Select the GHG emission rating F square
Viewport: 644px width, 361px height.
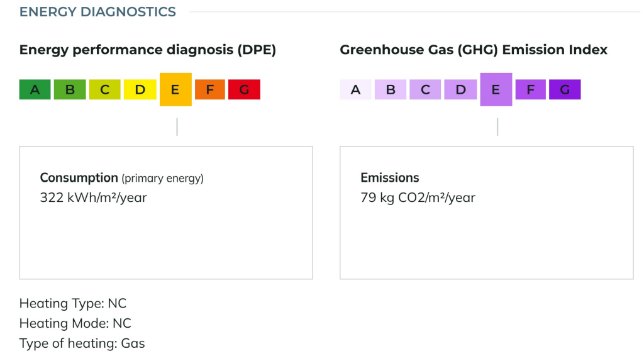[531, 89]
